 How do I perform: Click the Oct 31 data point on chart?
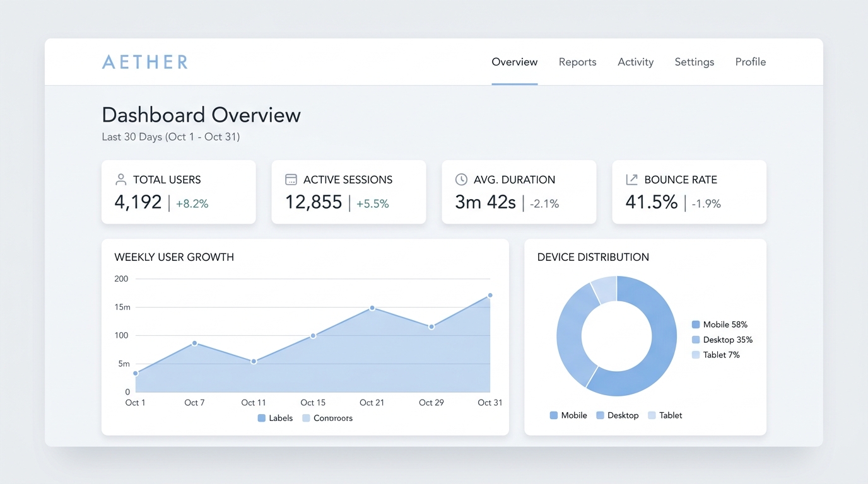coord(490,295)
